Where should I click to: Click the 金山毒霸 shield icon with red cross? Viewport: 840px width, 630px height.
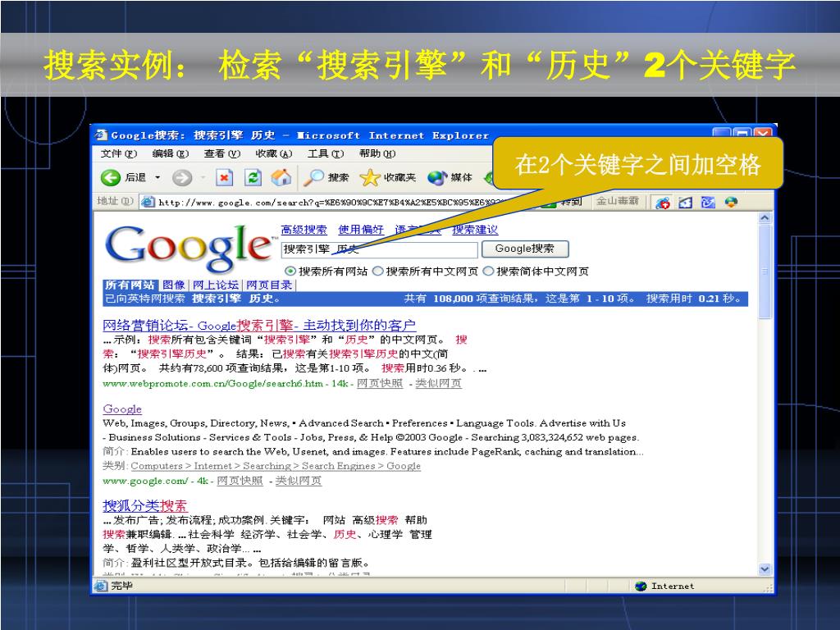pyautogui.click(x=663, y=203)
